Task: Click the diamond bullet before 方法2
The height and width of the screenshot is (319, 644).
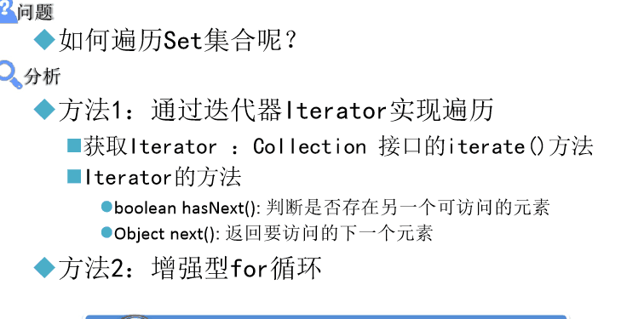Action: click(44, 268)
